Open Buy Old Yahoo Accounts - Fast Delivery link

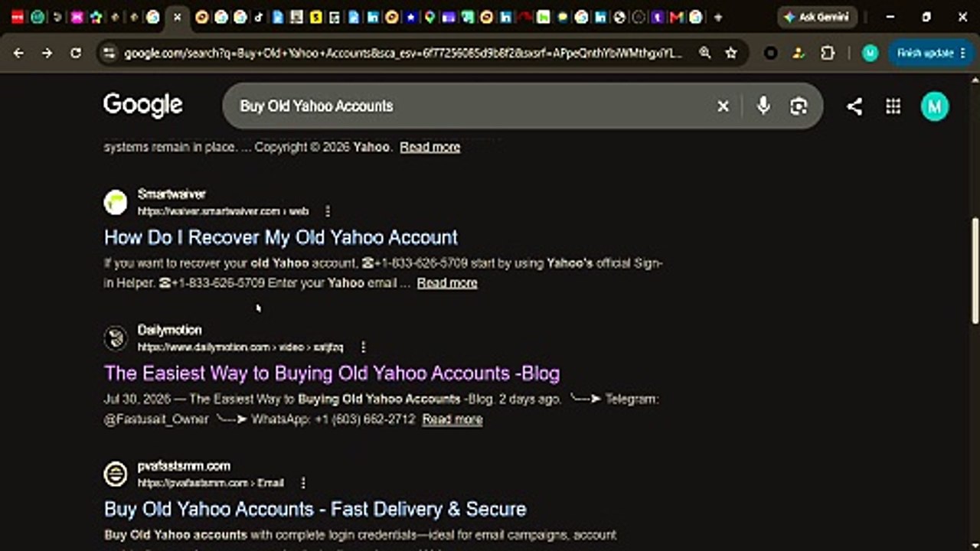(x=315, y=509)
